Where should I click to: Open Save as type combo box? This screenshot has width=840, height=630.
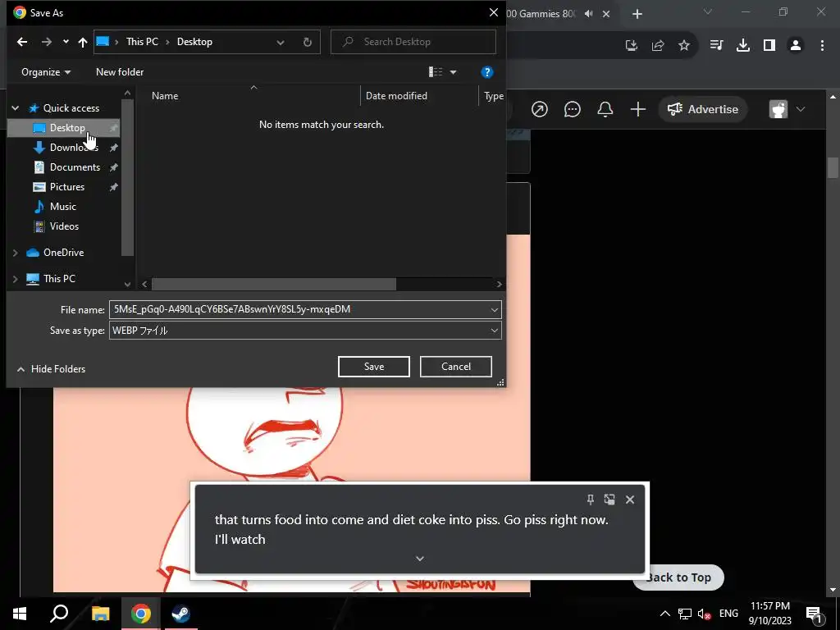305,331
